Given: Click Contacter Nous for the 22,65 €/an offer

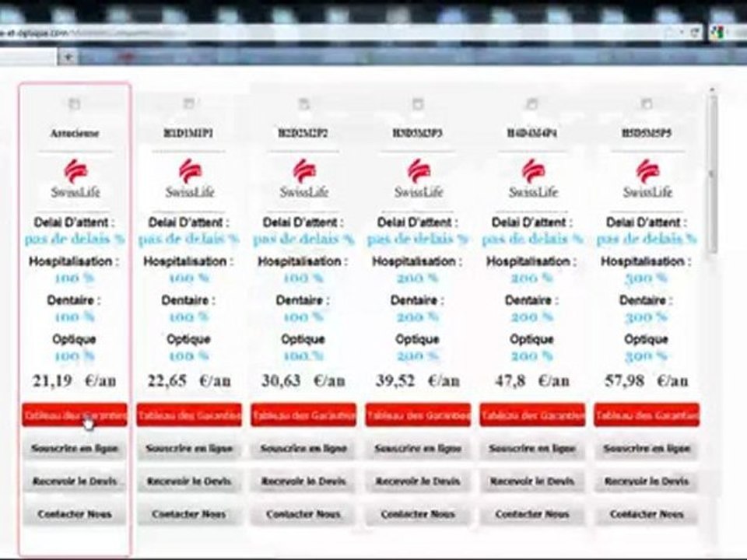Looking at the screenshot, I should coord(189,514).
